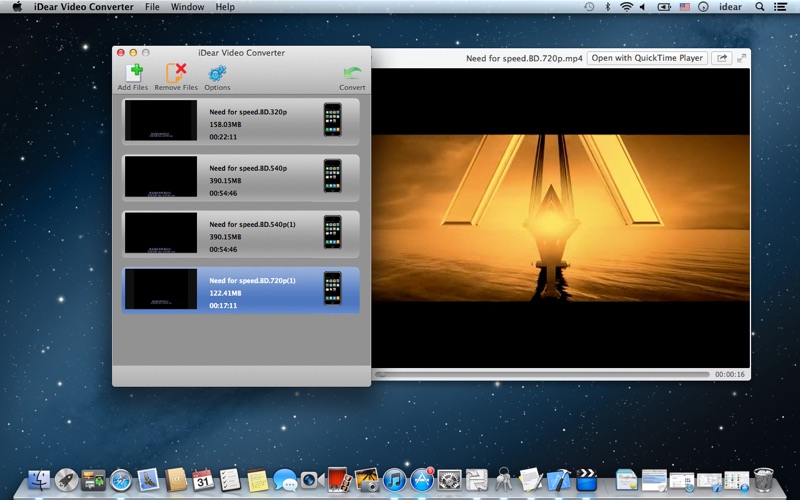Open the Apple menu
The image size is (800, 500).
[x=17, y=7]
